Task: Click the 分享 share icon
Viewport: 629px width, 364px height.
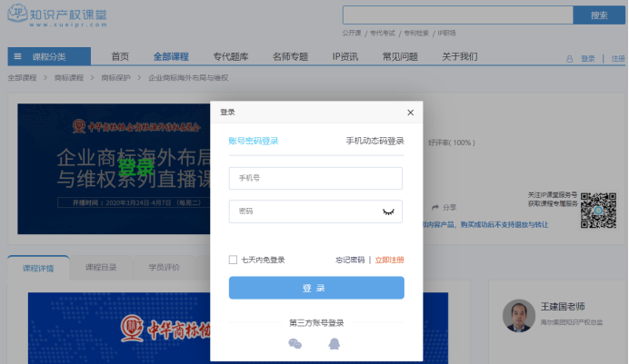Action: (436, 207)
